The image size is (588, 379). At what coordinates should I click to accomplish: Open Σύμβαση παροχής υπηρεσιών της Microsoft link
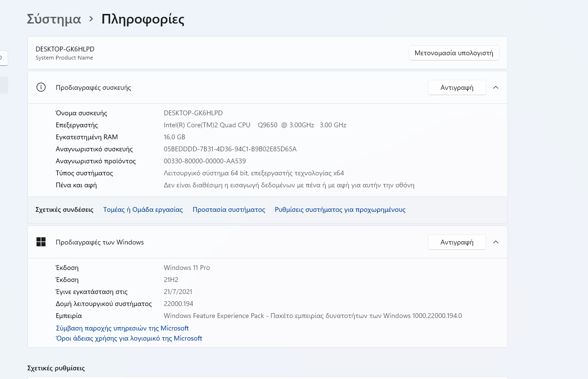(122, 328)
